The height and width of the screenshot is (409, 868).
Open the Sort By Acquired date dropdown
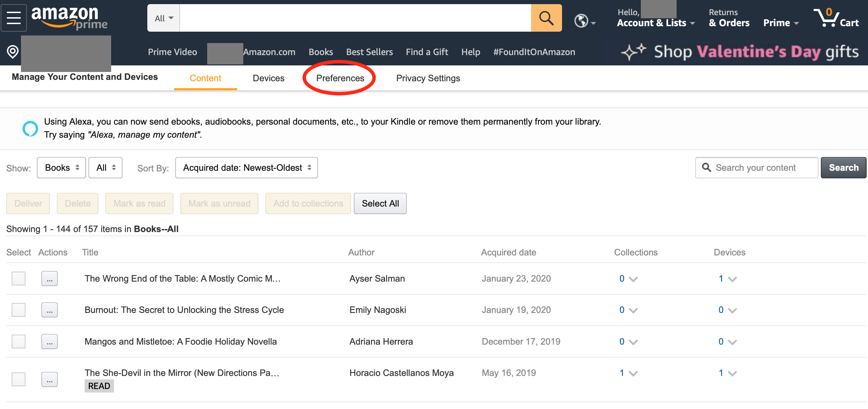pyautogui.click(x=246, y=168)
